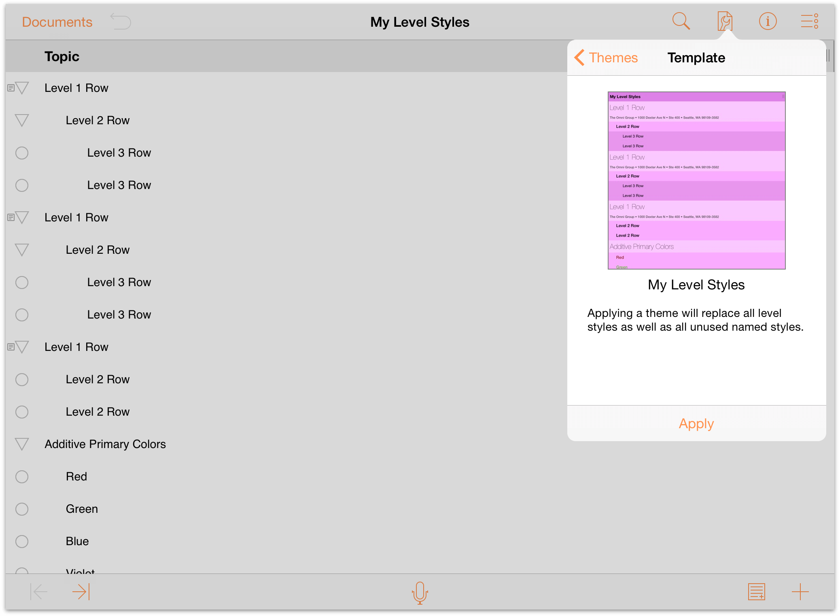Collapse the first Level 2 Row

point(22,120)
